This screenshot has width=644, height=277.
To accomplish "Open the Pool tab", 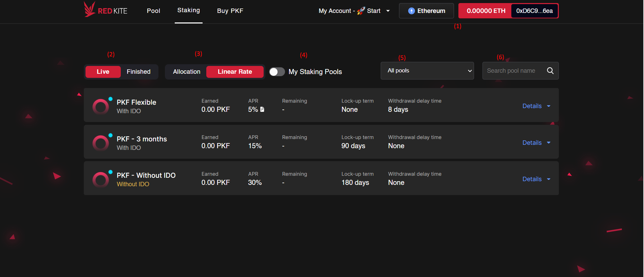I will [x=153, y=11].
